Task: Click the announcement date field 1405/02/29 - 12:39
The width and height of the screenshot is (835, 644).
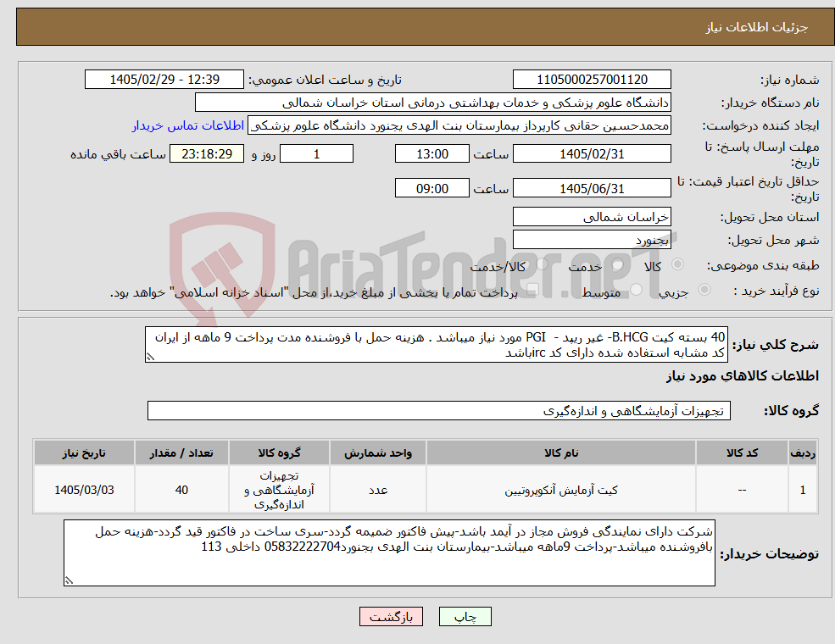Action: pos(164,80)
